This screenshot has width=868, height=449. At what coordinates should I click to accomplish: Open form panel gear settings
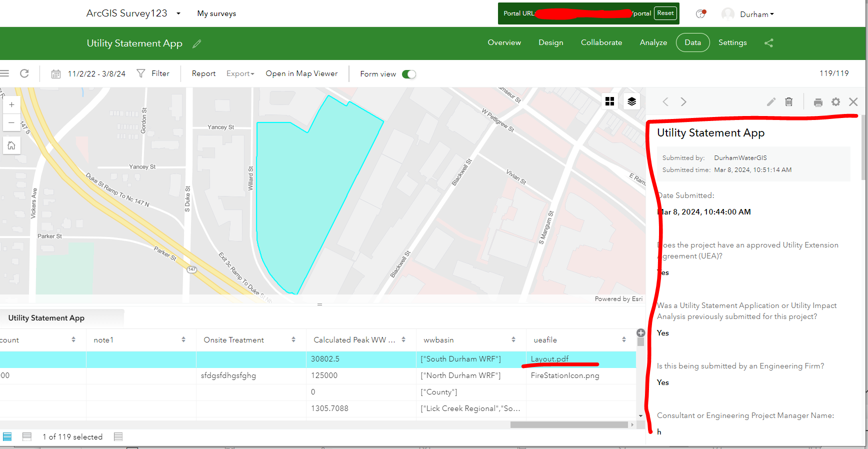point(836,102)
